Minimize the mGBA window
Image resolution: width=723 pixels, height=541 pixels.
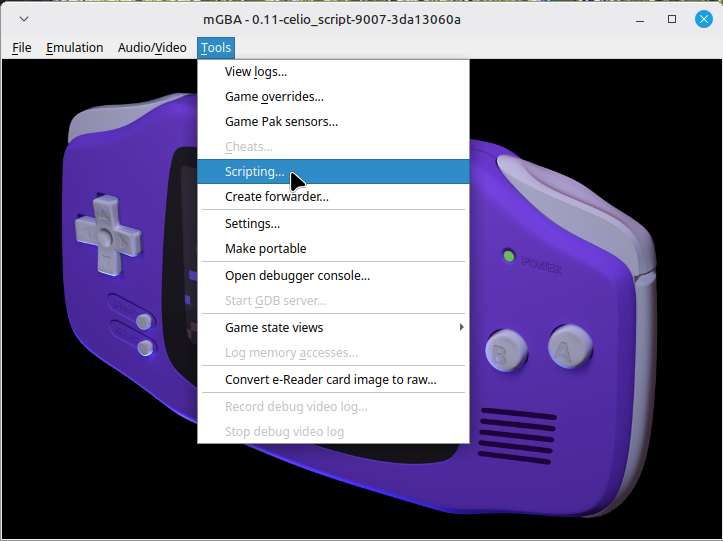tap(640, 19)
